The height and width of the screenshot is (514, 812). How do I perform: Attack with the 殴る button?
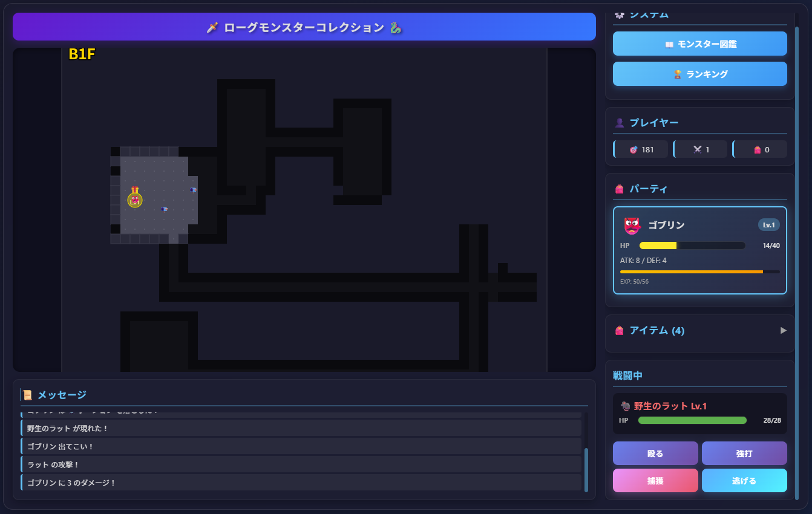tap(655, 454)
